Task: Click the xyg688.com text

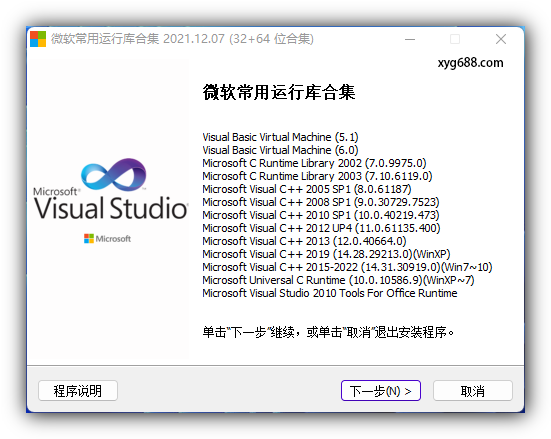Action: tap(470, 63)
